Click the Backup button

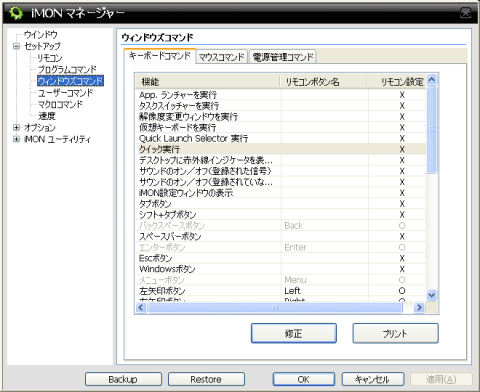pyautogui.click(x=123, y=379)
